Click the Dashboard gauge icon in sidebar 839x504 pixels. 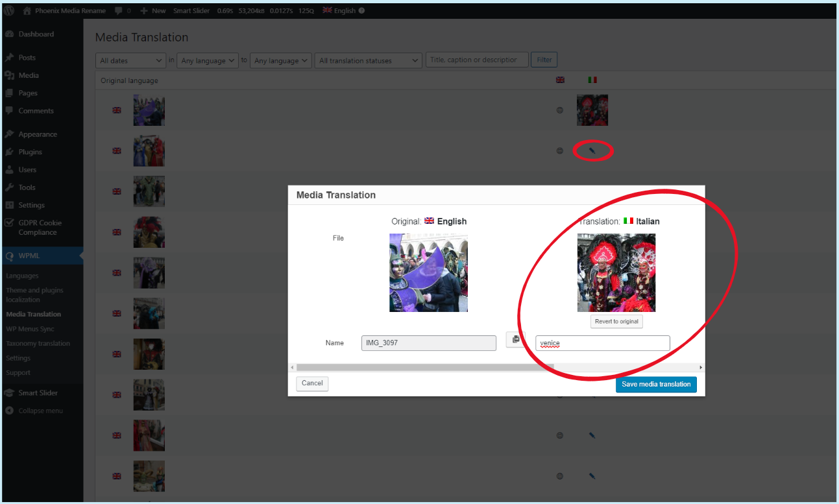(9, 34)
